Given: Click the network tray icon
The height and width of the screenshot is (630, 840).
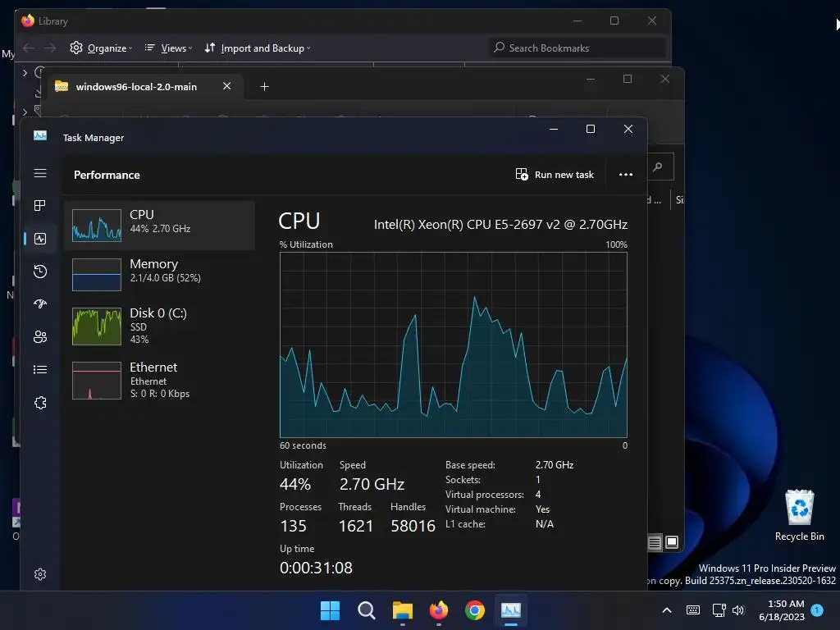Looking at the screenshot, I should 719,610.
